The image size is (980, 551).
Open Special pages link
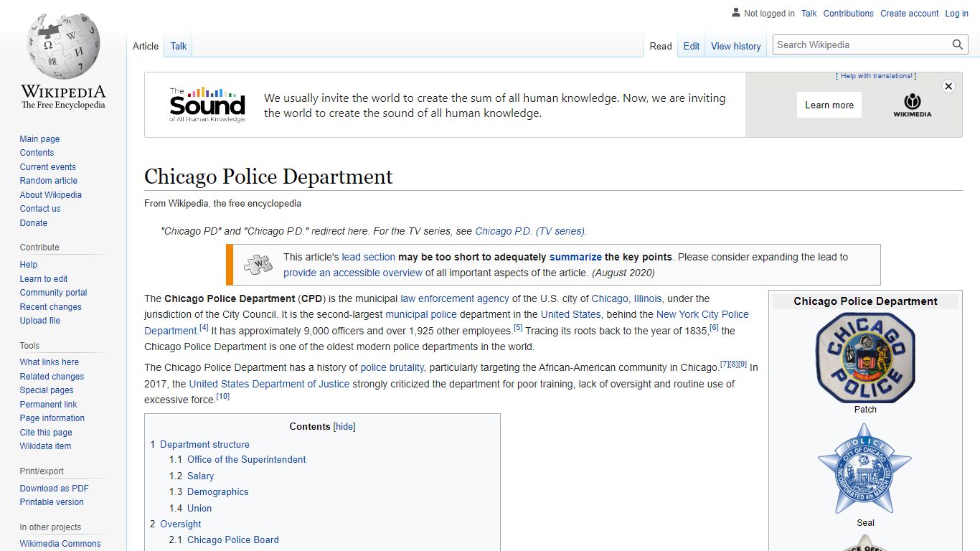click(x=47, y=390)
